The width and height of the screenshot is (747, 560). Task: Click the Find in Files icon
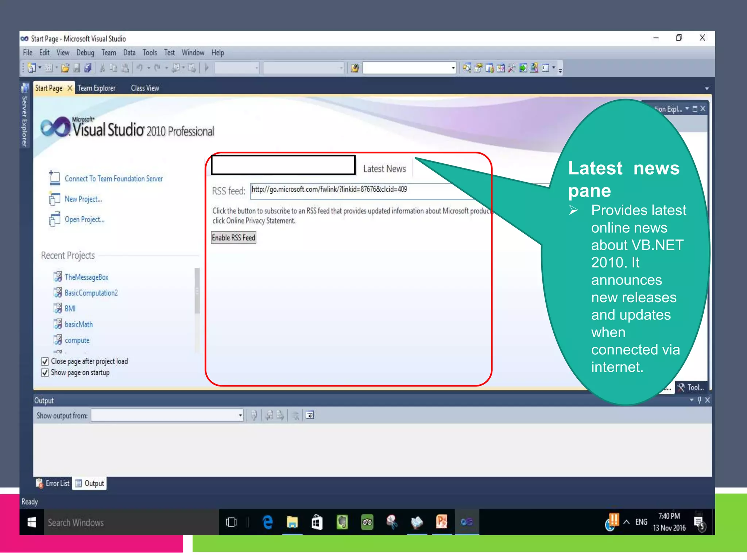click(x=355, y=68)
